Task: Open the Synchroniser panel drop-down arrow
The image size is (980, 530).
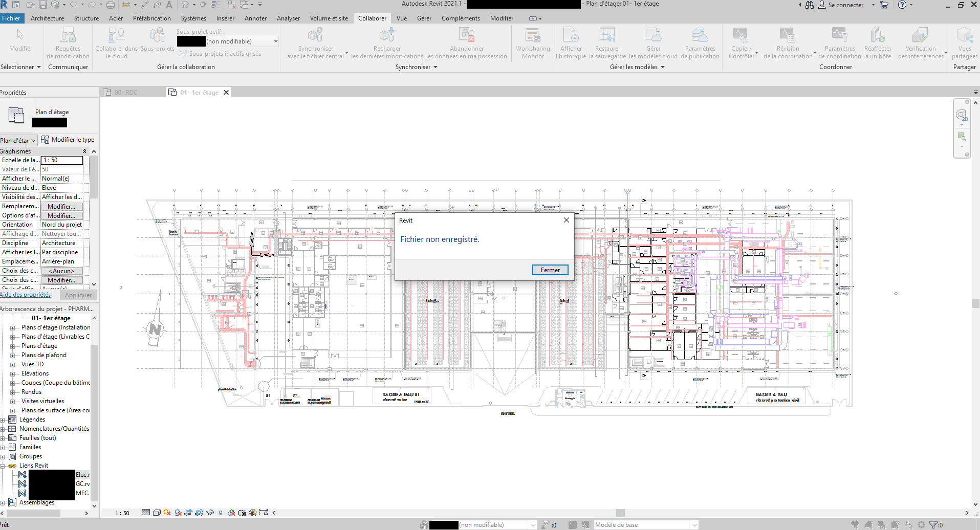Action: [x=435, y=67]
